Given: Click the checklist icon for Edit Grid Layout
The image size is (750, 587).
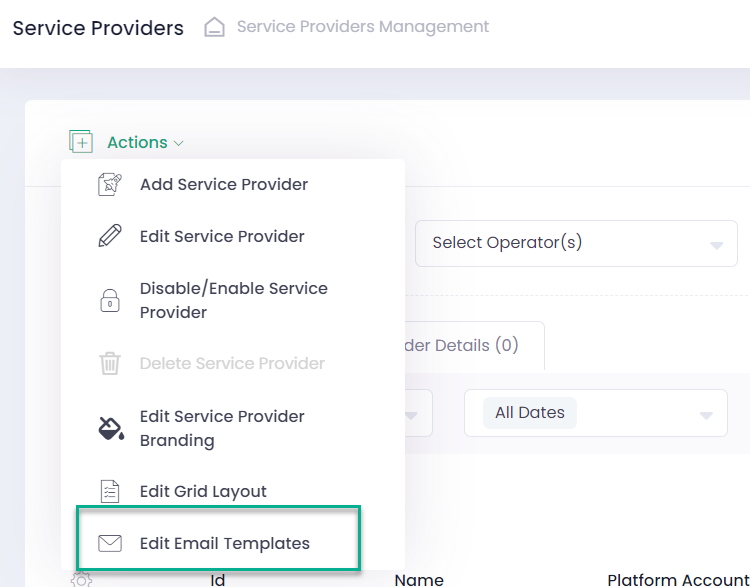Looking at the screenshot, I should pos(110,492).
